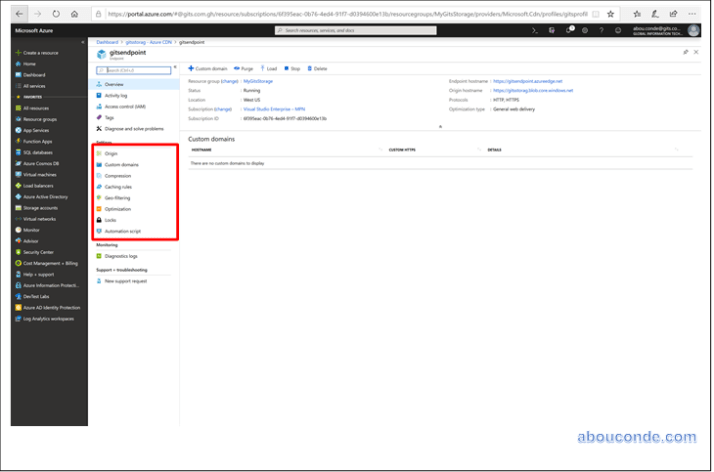Open Geo-filtering settings
714x472 pixels.
pyautogui.click(x=117, y=197)
